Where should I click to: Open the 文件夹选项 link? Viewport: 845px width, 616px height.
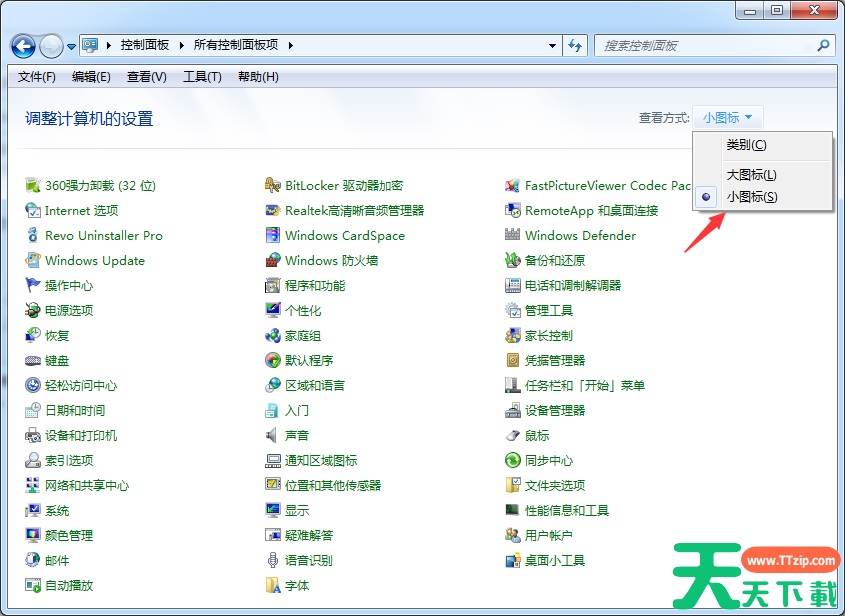click(555, 486)
